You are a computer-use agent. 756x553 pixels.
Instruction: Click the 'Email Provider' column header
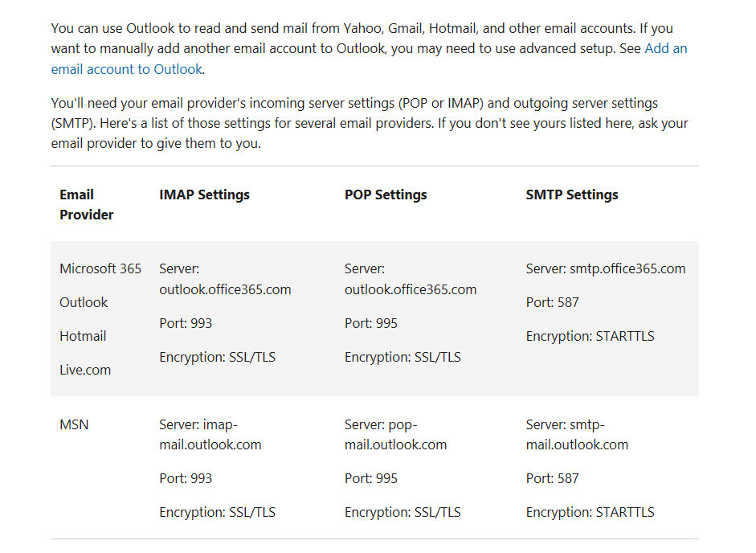pos(86,205)
